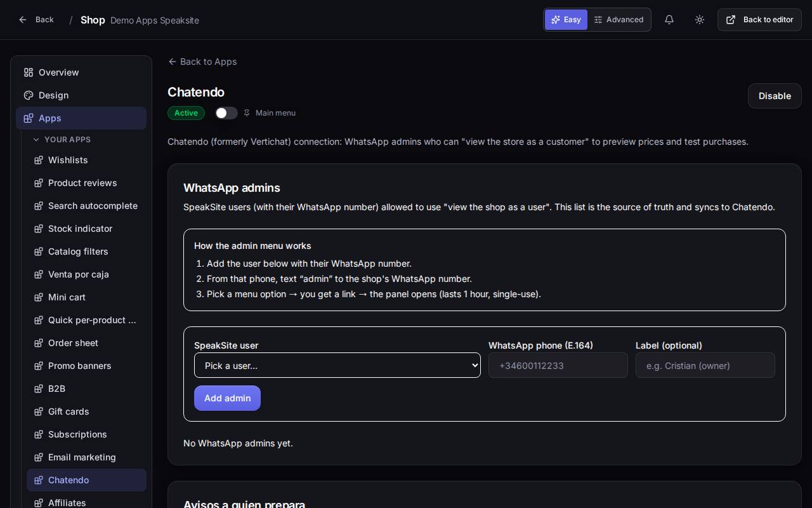Click the Shop breadcrumb title
The width and height of the screenshot is (812, 508).
[x=93, y=20]
